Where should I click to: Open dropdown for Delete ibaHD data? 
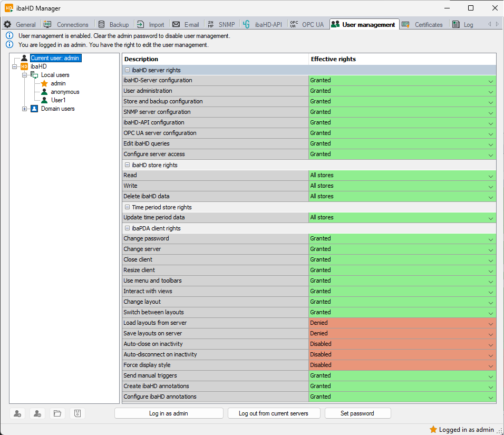tap(490, 197)
